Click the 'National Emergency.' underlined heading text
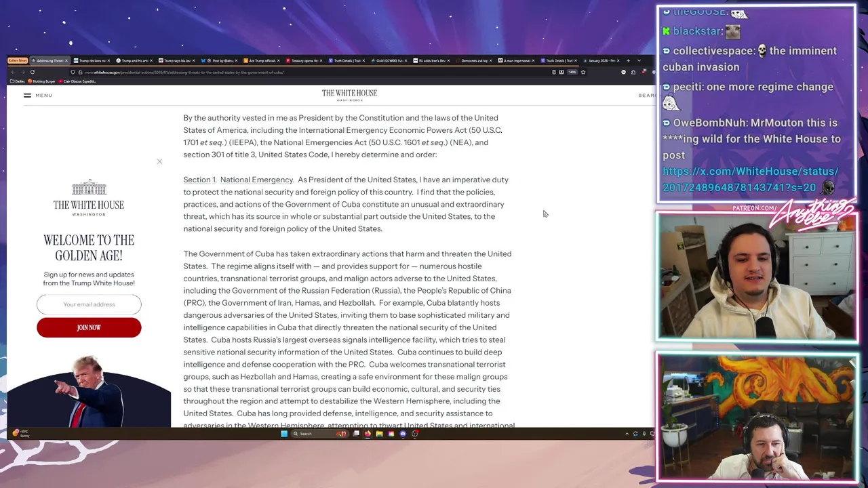The image size is (868, 488). click(257, 180)
